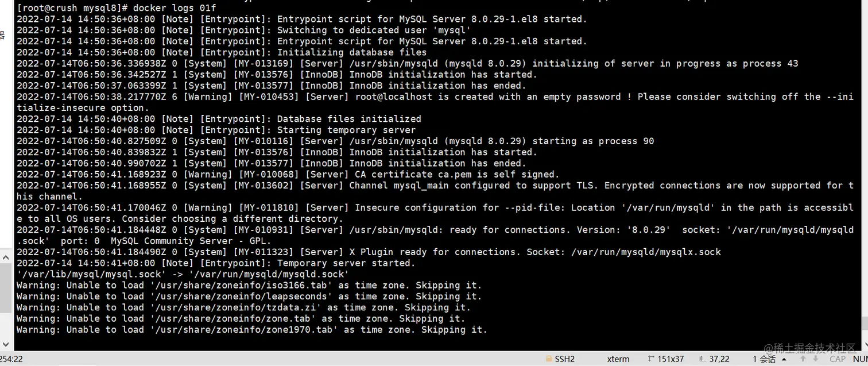Click the '37,22' cursor position value
Screen dimensions: 868x366
click(719, 359)
